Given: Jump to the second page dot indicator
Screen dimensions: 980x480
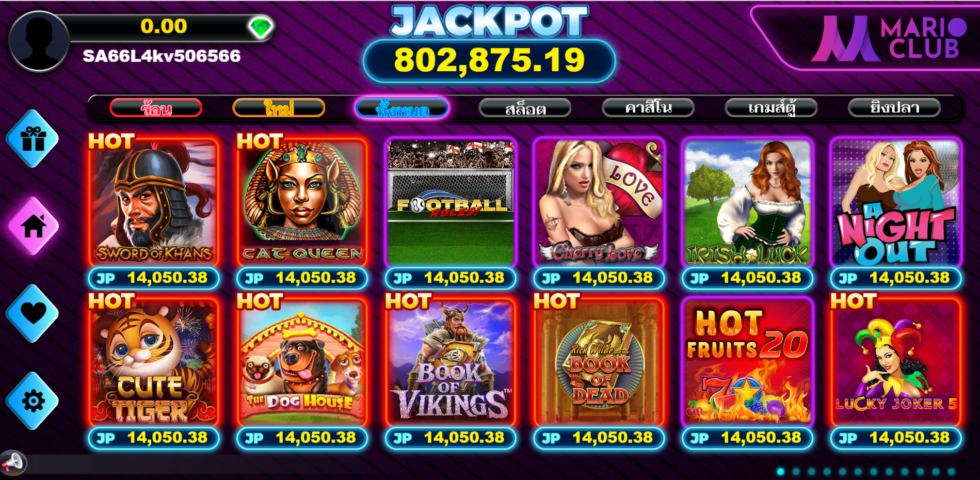Looking at the screenshot, I should 796,471.
